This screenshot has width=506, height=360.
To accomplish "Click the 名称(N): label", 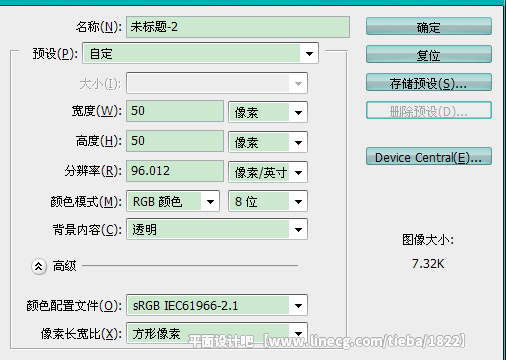I will (x=99, y=27).
